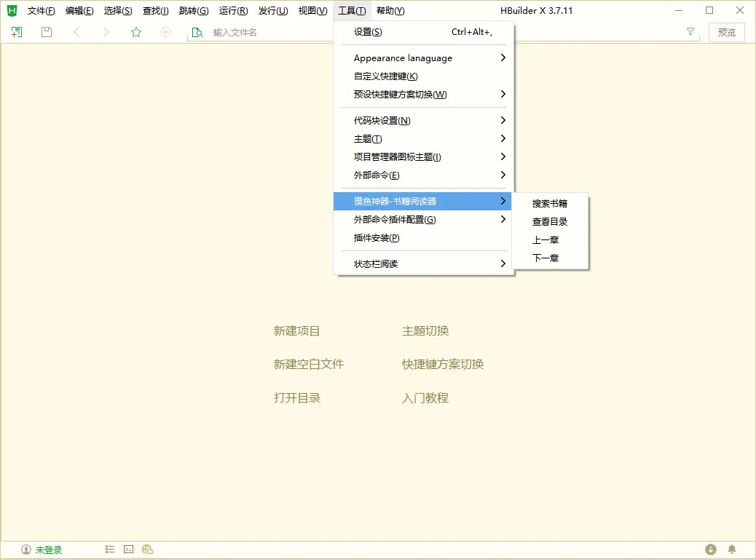This screenshot has width=756, height=559.
Task: Choose 设置(S) from the tools menu
Action: [424, 32]
